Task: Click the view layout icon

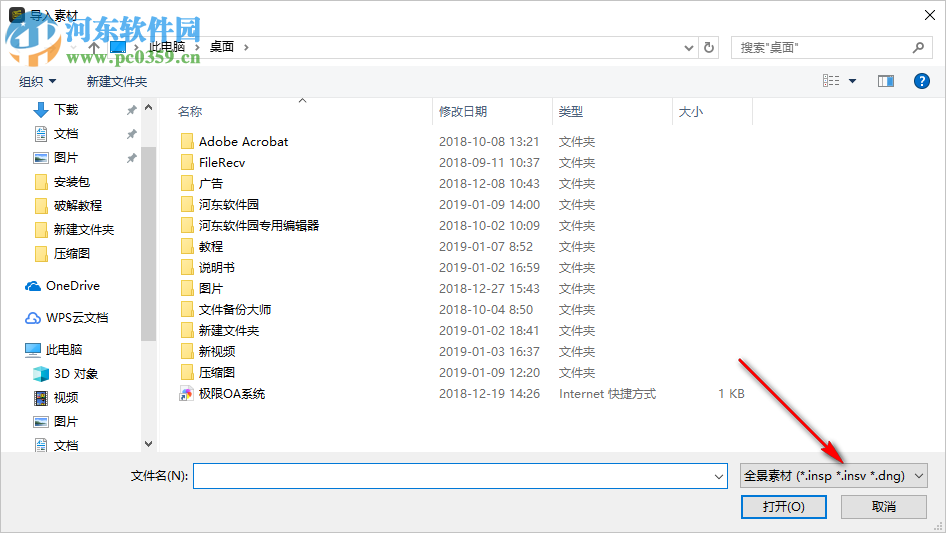Action: pyautogui.click(x=831, y=81)
